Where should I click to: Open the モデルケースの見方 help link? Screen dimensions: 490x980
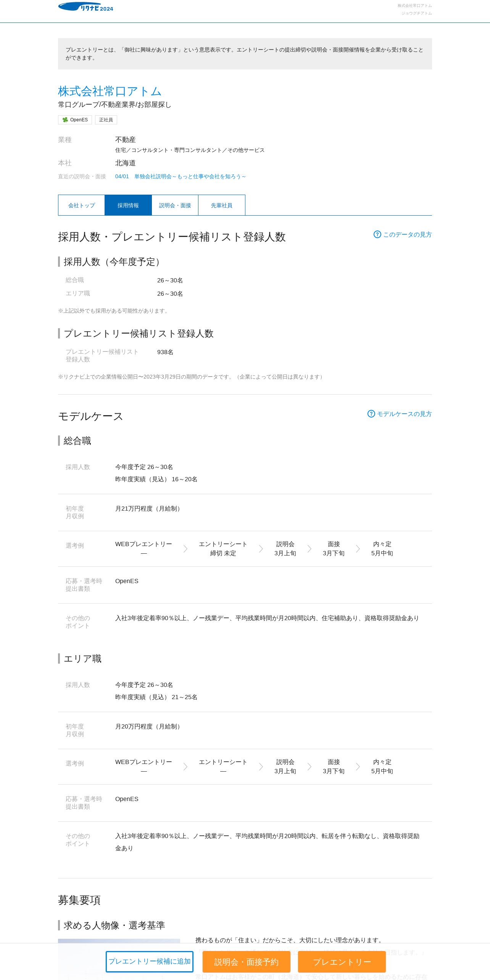404,414
